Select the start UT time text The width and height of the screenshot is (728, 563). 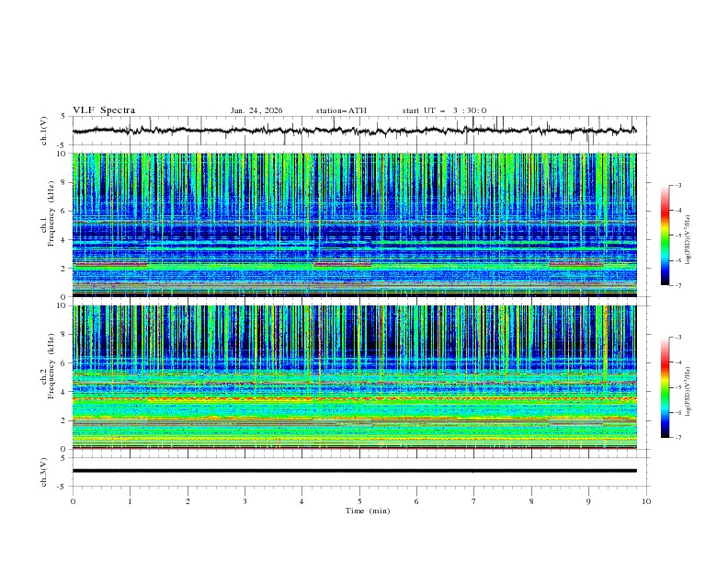444,110
